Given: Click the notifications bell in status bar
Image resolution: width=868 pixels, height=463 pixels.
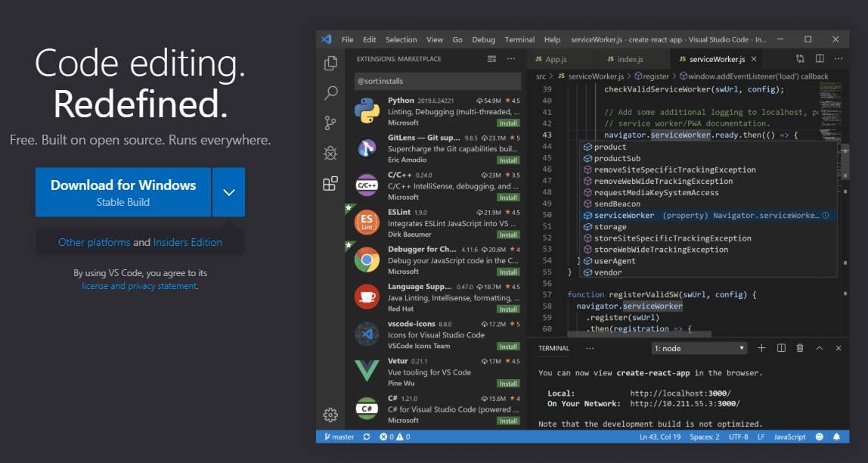Looking at the screenshot, I should coord(837,437).
